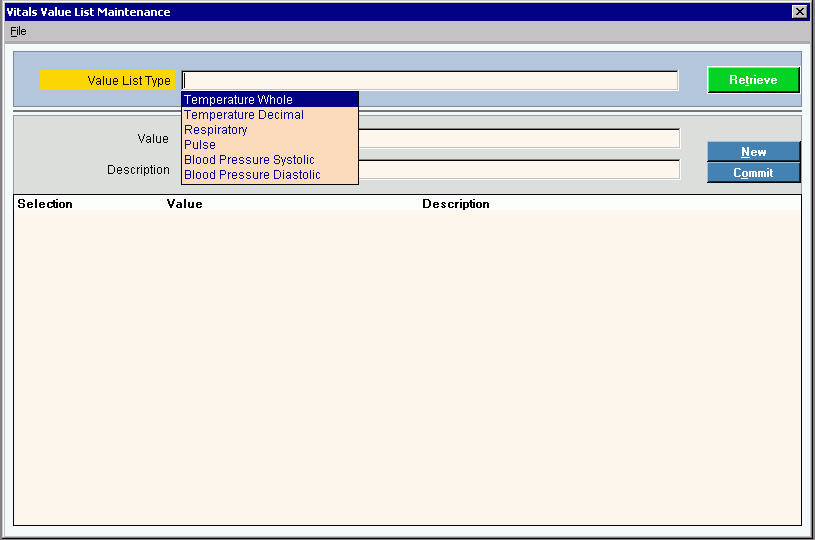This screenshot has height=540, width=815.
Task: Focus the Description text field
Action: point(518,170)
